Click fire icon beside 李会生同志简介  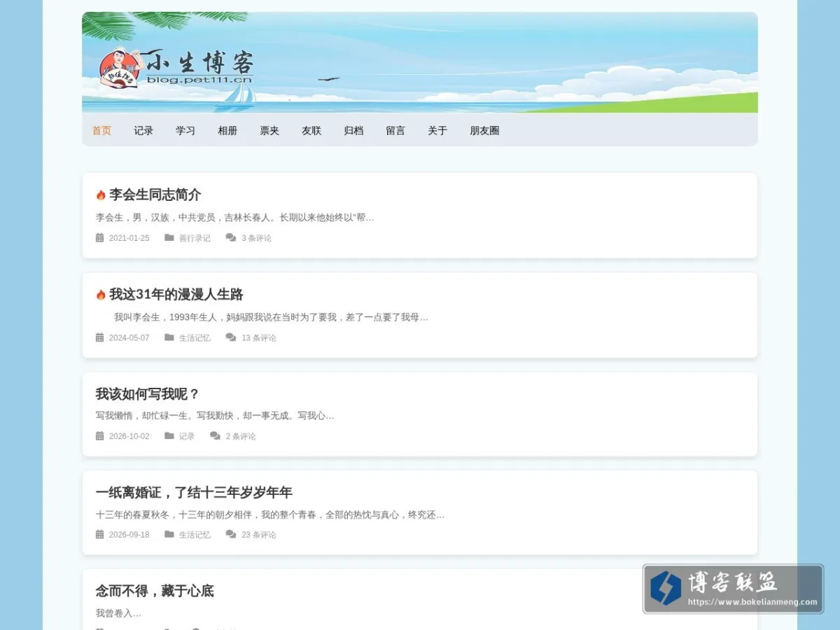(101, 195)
